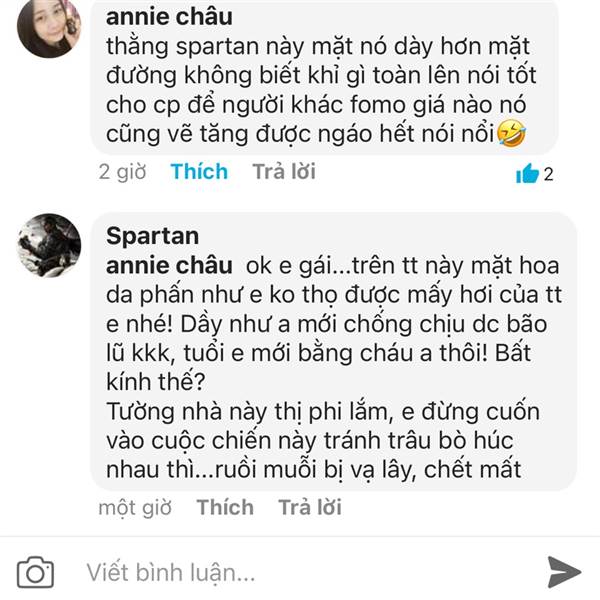
Task: Open annie châu's profile picture
Action: click(49, 28)
